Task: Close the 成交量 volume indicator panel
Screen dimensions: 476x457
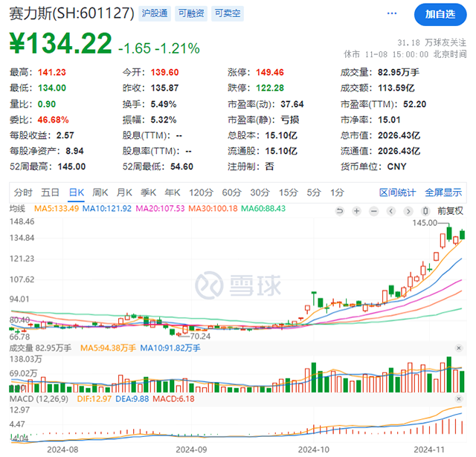Action: [459, 348]
